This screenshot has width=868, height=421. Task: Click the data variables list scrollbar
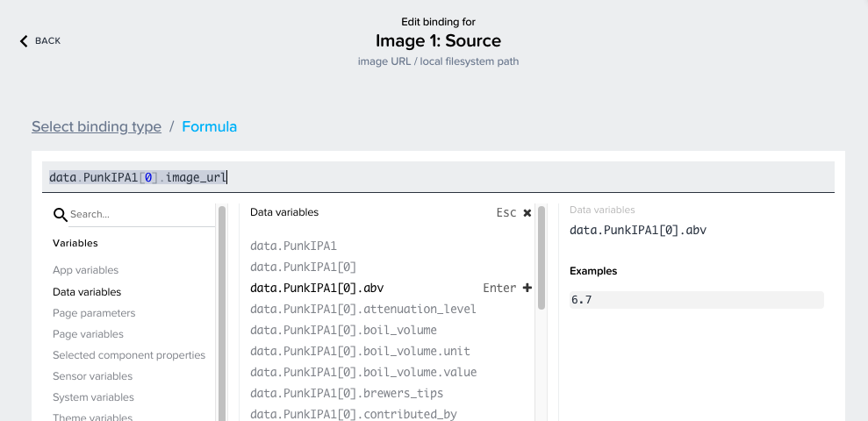pos(542,259)
